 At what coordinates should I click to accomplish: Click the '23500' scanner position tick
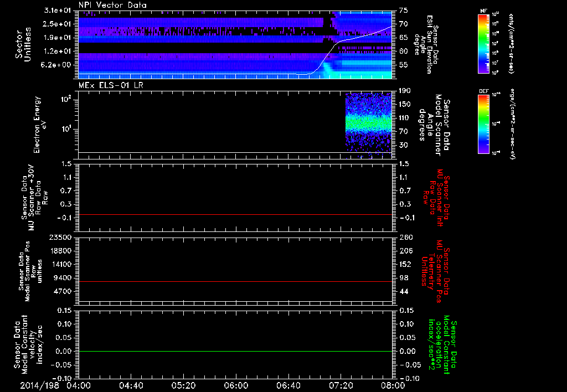[x=60, y=238]
